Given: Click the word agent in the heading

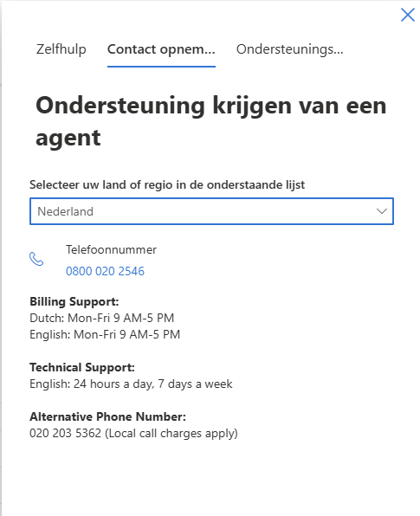Looking at the screenshot, I should click(68, 139).
